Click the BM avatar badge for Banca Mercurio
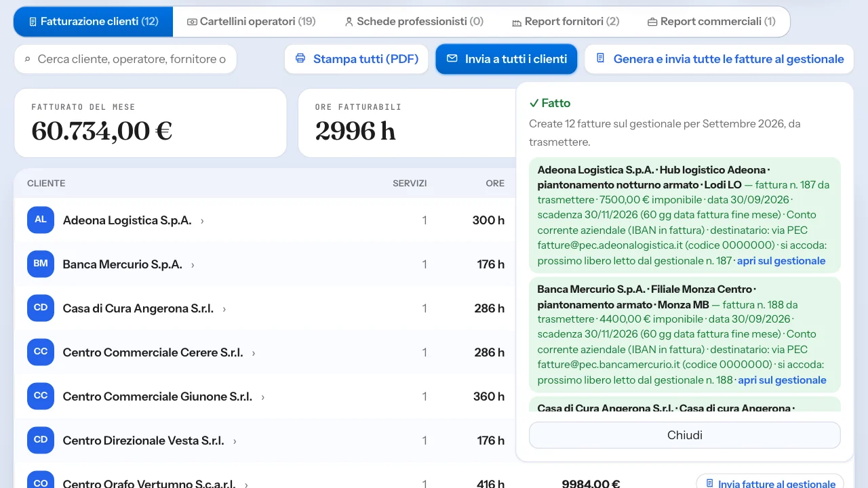This screenshot has width=868, height=488. tap(41, 264)
